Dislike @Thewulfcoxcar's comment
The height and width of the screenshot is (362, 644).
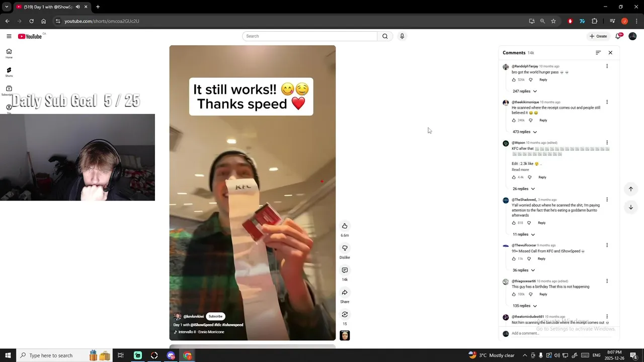tap(529, 259)
